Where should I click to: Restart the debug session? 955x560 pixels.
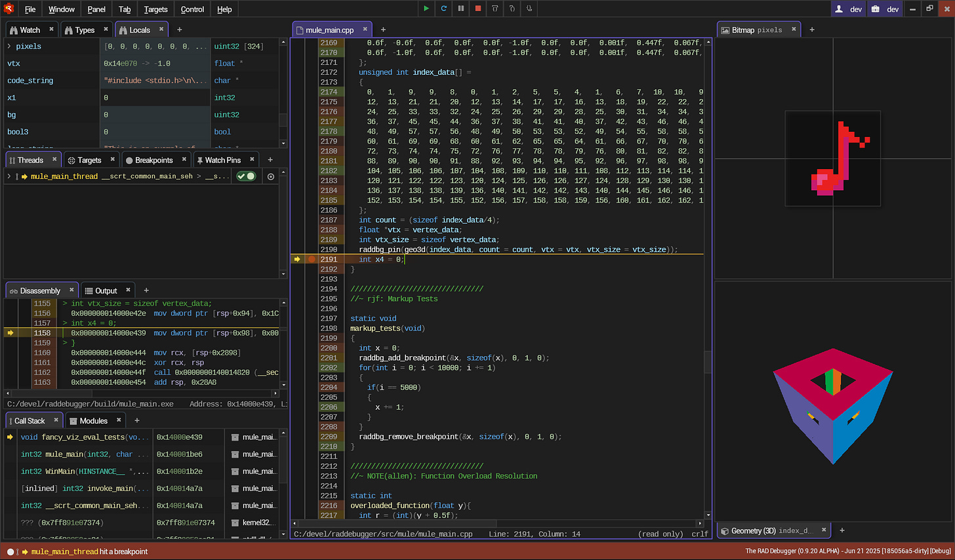click(x=443, y=9)
